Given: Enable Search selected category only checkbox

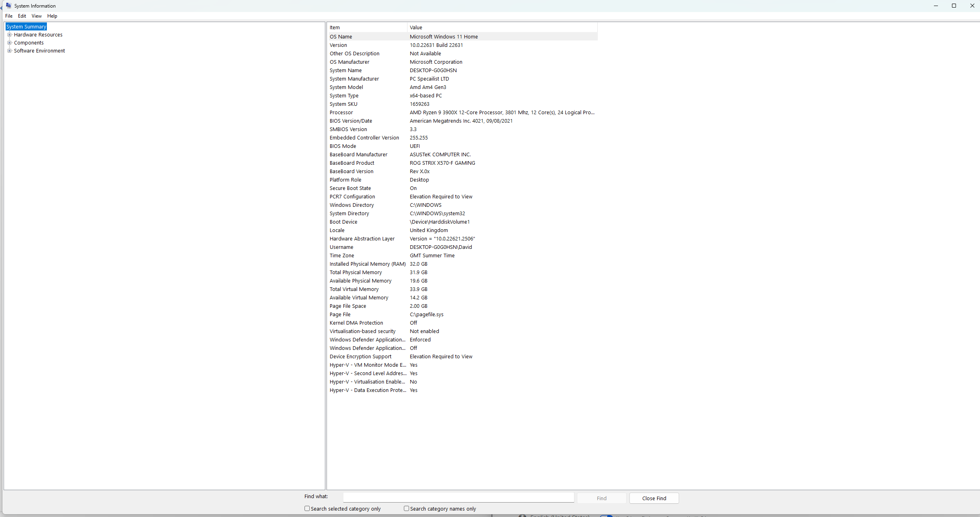Looking at the screenshot, I should point(307,508).
